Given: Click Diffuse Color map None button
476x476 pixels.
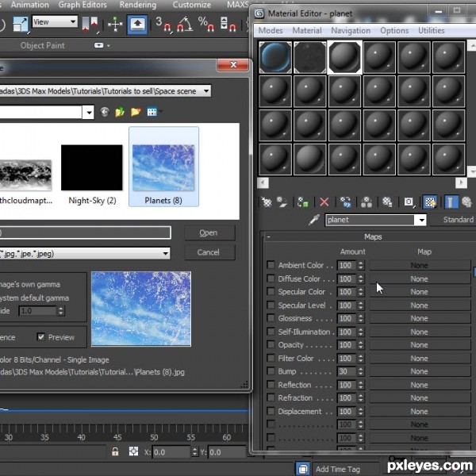Looking at the screenshot, I should coord(420,278).
